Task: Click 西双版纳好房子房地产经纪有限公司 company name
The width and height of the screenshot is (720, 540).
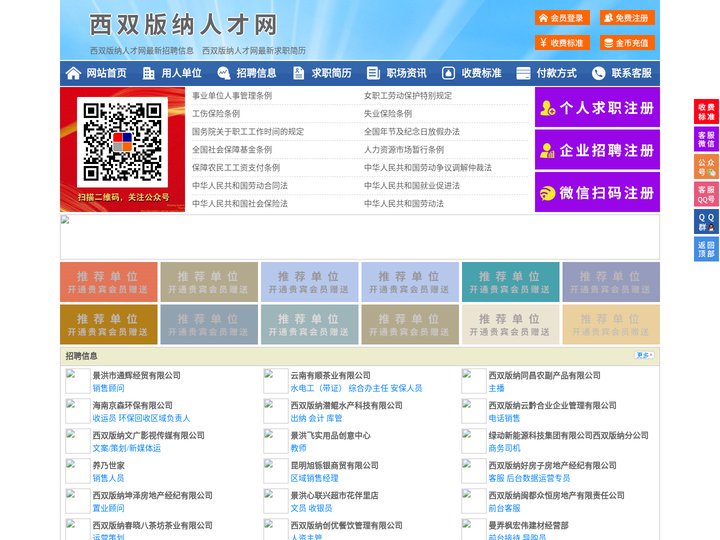Action: 552,465
